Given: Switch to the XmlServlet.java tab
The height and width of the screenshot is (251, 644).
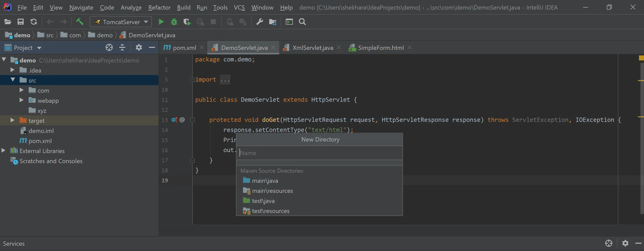Looking at the screenshot, I should [312, 48].
